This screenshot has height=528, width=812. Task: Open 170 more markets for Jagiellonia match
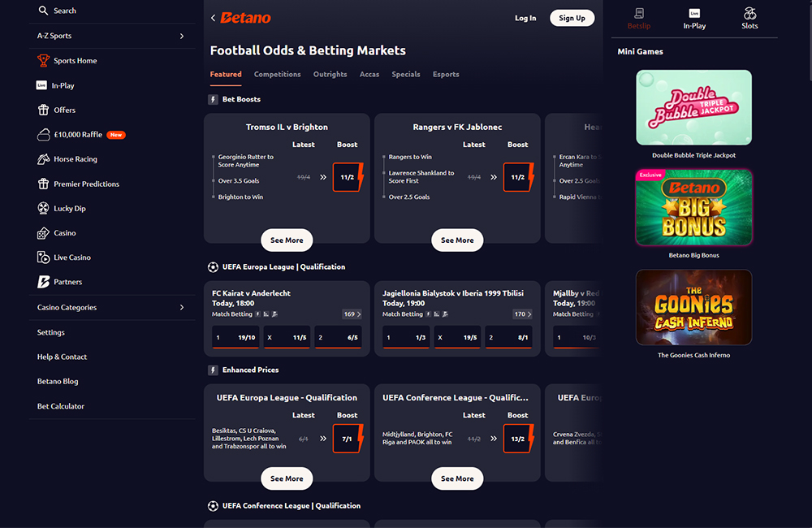[522, 314]
